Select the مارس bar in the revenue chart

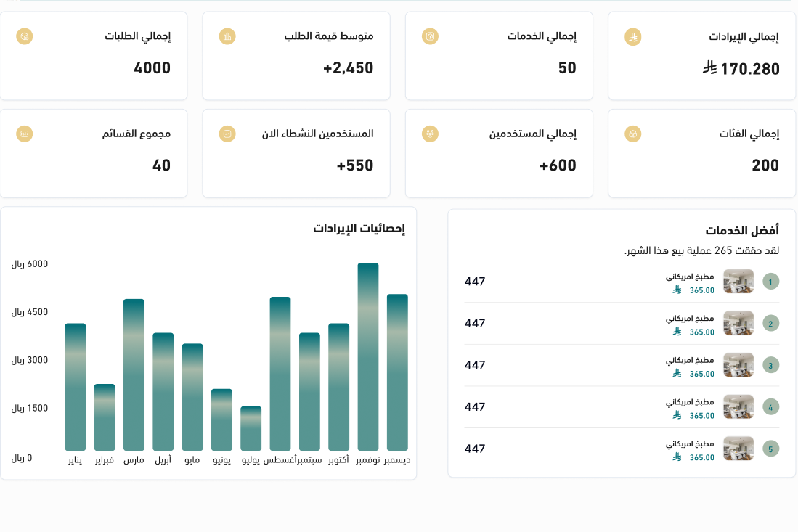[x=134, y=375]
